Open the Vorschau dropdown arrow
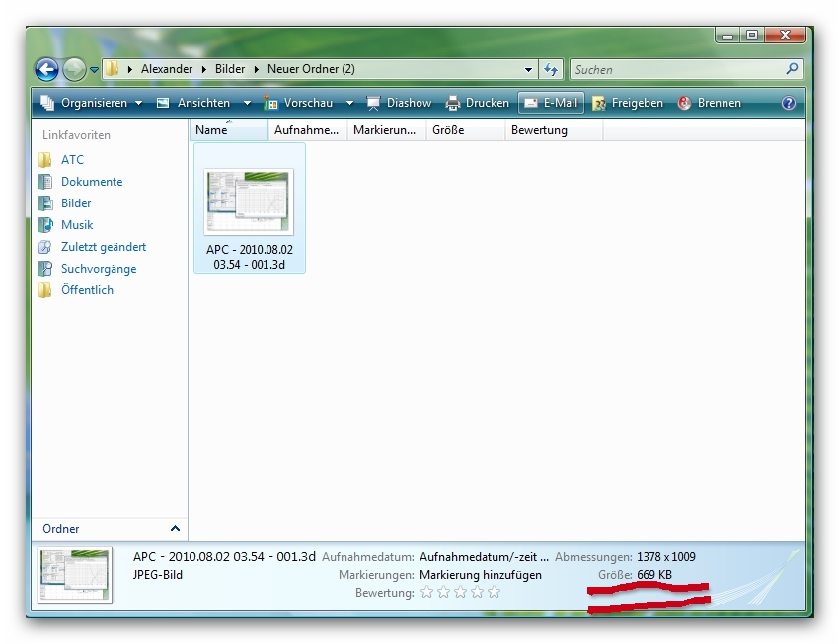 click(349, 103)
